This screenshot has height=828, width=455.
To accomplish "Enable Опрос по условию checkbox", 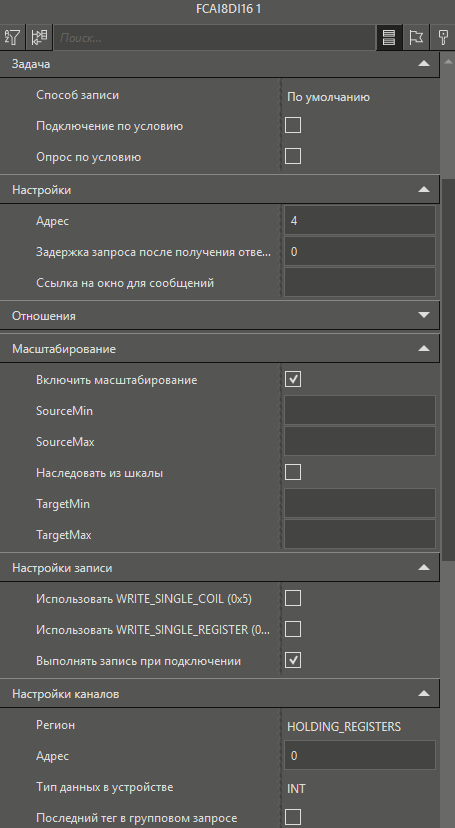I will (293, 156).
